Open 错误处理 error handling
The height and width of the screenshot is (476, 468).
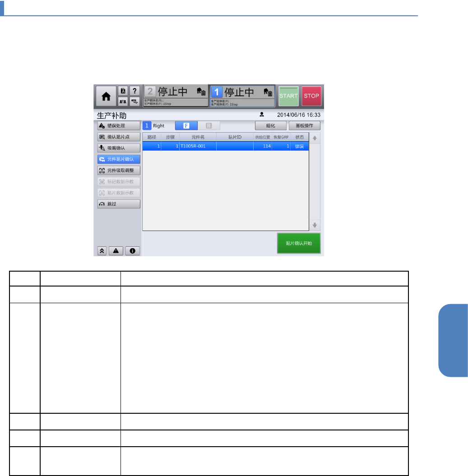[x=119, y=126]
